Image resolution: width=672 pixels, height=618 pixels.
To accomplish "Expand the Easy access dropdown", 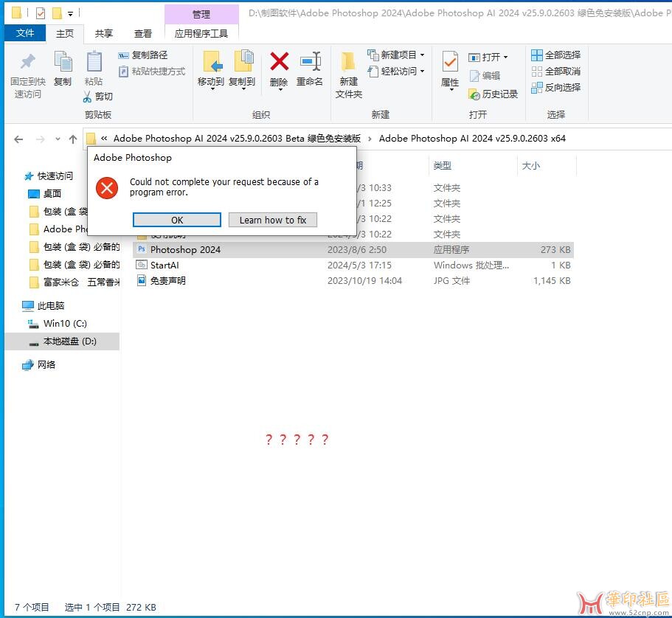I will pos(422,71).
